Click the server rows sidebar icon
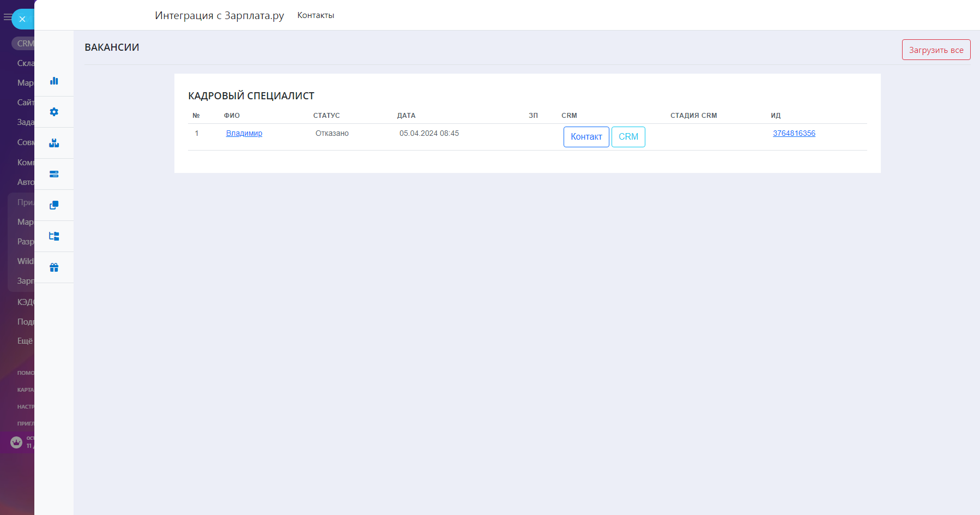980x515 pixels. pos(54,174)
